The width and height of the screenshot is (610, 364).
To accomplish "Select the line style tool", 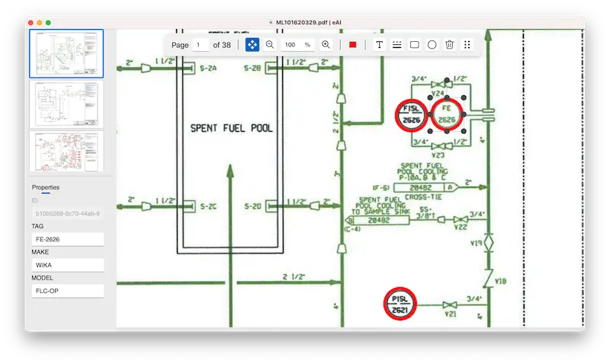I will pyautogui.click(x=396, y=45).
